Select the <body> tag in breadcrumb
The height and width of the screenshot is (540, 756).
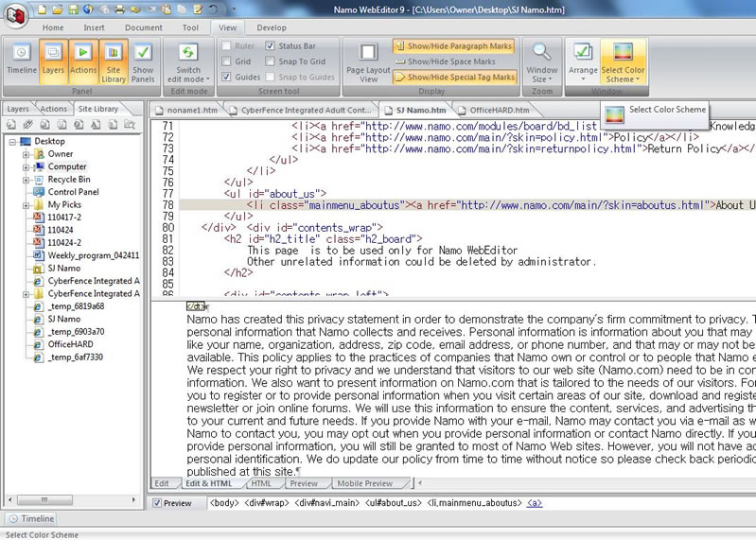[x=224, y=503]
